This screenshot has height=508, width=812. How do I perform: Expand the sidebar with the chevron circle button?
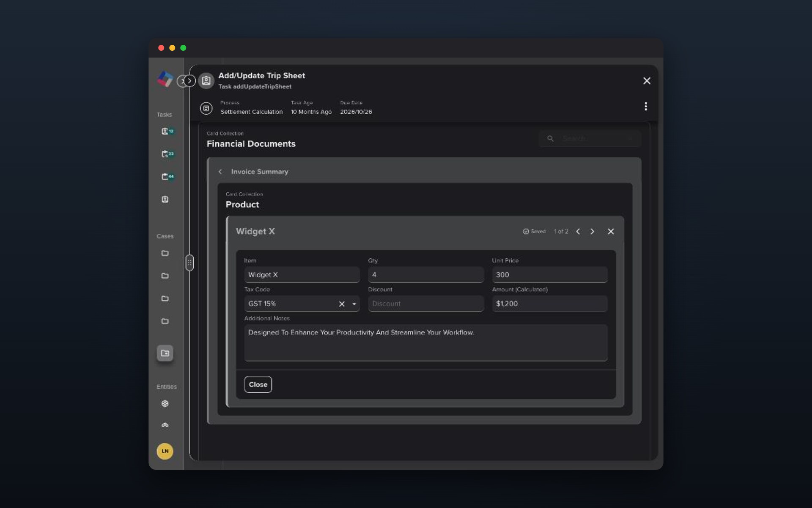tap(189, 81)
